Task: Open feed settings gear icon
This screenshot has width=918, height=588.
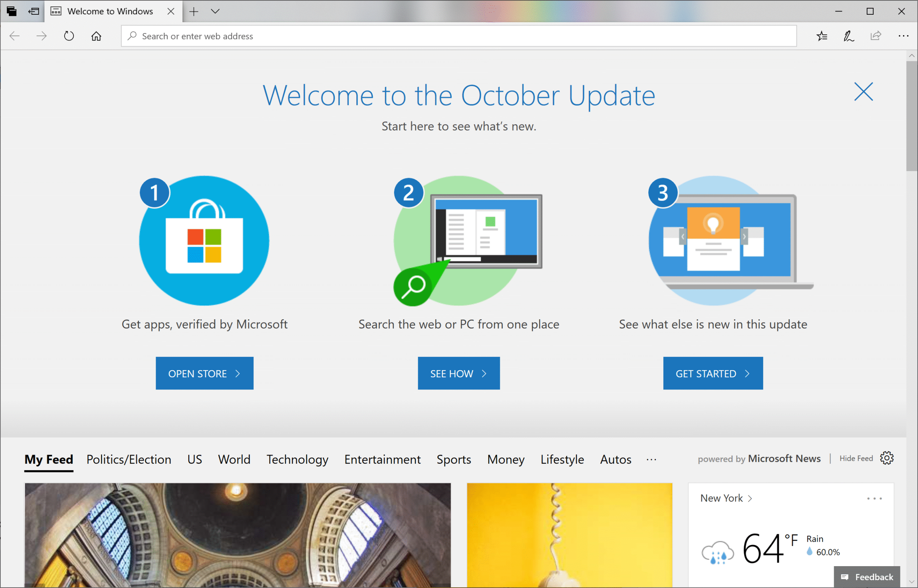Action: point(887,458)
